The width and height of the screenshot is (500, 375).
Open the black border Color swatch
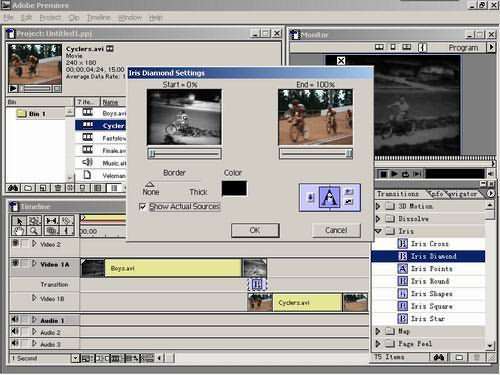pos(234,189)
